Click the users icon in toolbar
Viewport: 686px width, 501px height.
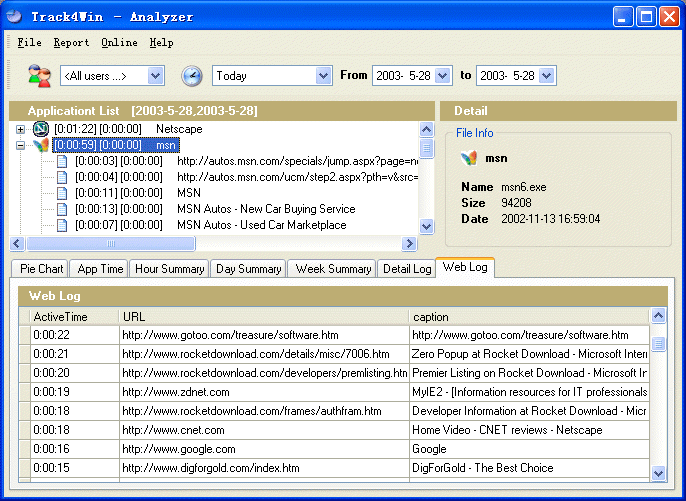(39, 75)
